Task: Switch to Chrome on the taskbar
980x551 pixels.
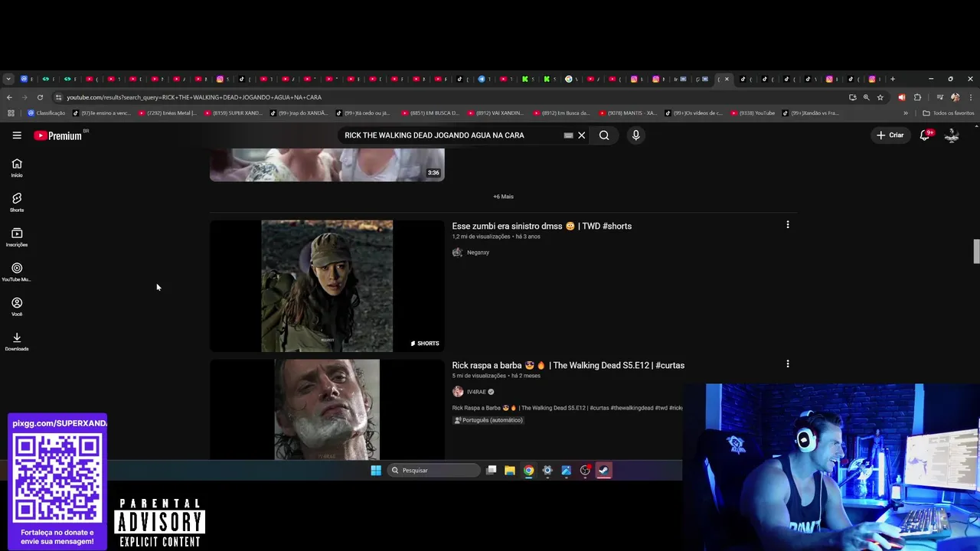Action: click(528, 471)
